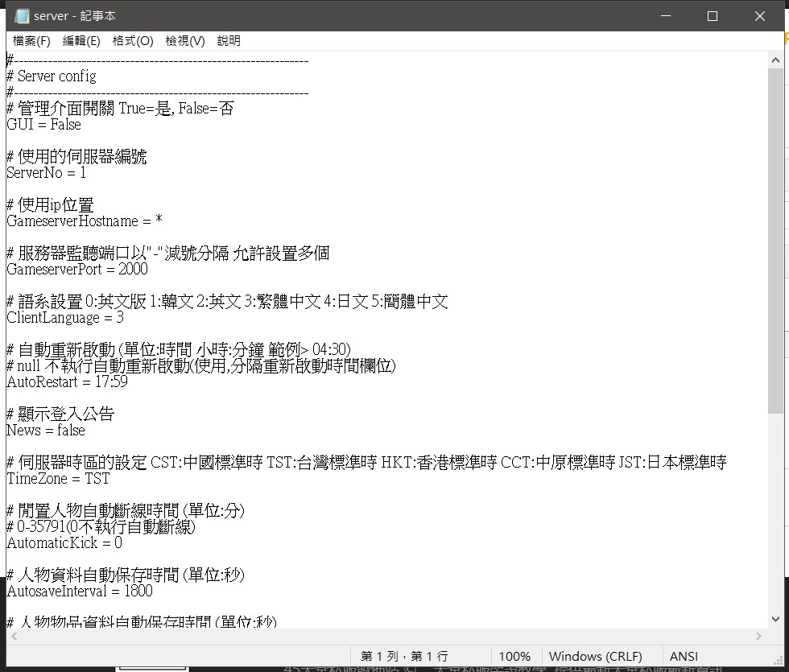Click the 'News = false' line
Screen dimensions: 789x672
pos(46,430)
